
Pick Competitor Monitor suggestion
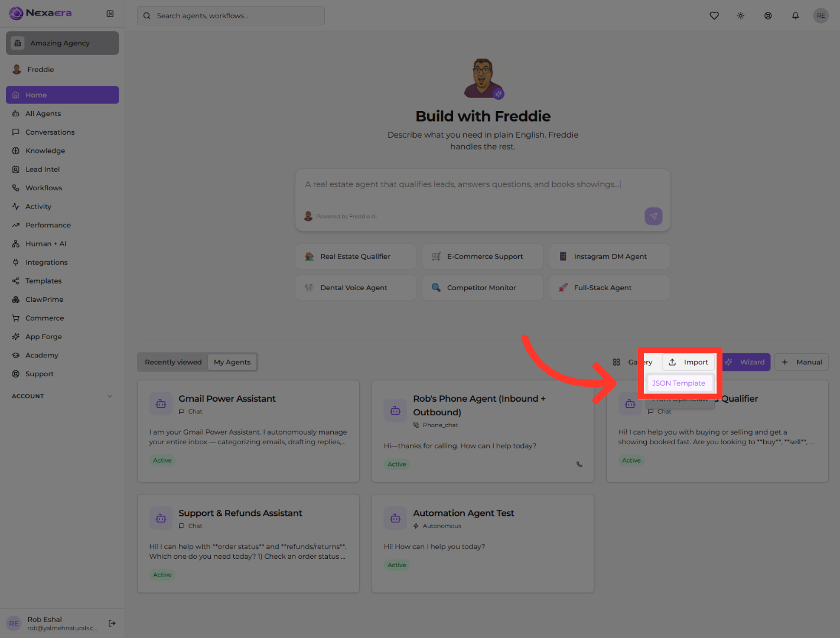click(x=483, y=288)
